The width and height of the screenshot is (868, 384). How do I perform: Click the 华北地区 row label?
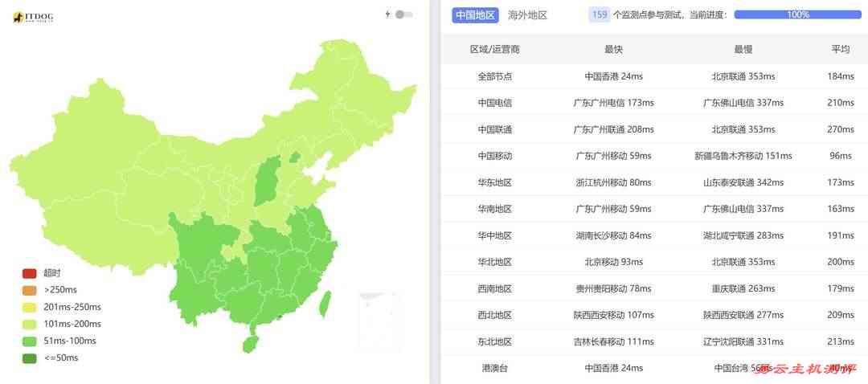[495, 262]
